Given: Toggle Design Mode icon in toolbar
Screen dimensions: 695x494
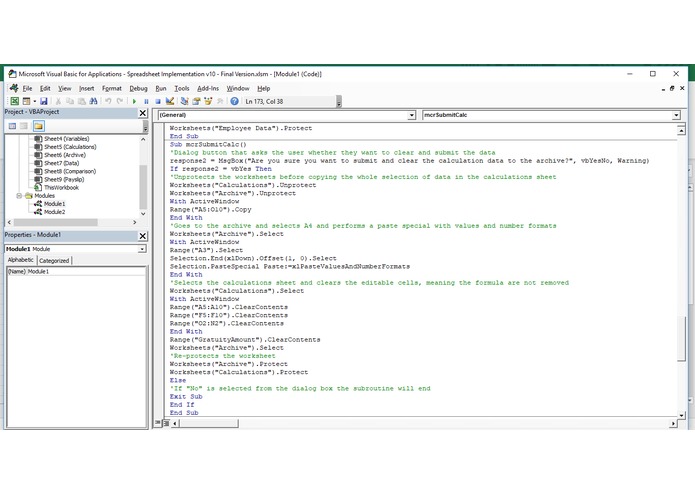Looking at the screenshot, I should (170, 101).
